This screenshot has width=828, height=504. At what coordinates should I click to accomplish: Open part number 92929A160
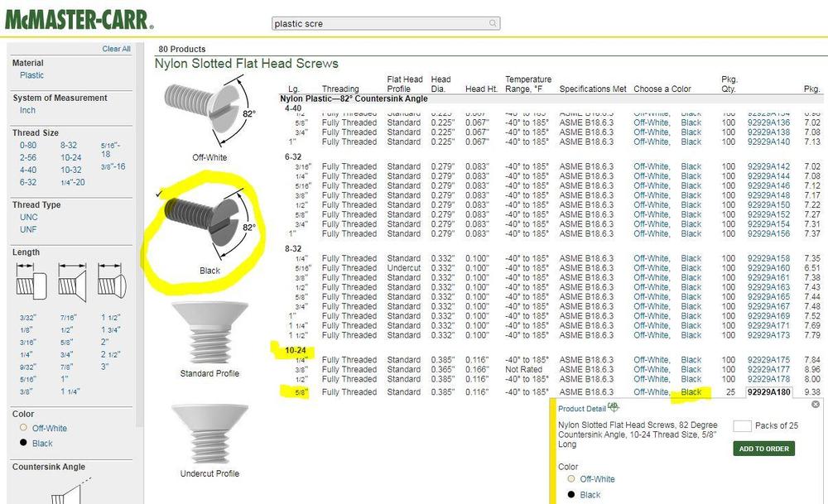[768, 267]
